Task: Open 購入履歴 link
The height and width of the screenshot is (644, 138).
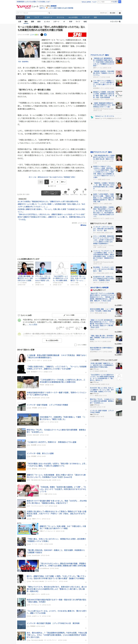Action: point(112,13)
